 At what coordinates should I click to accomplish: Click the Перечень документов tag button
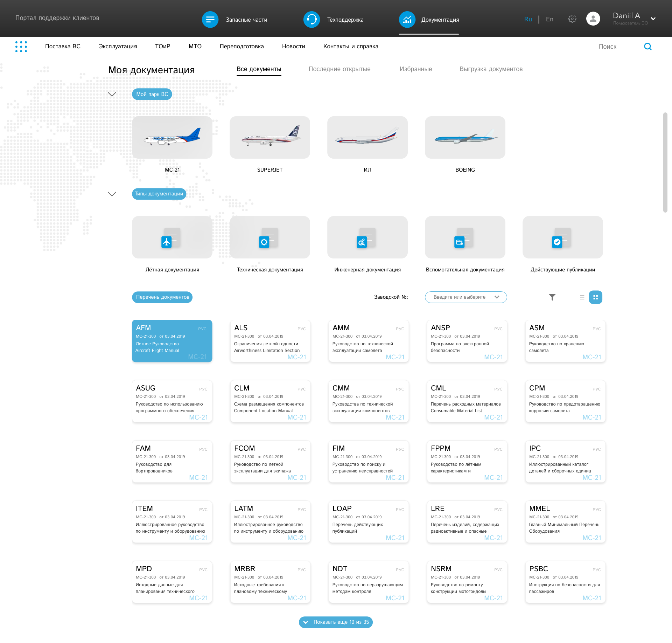[162, 297]
